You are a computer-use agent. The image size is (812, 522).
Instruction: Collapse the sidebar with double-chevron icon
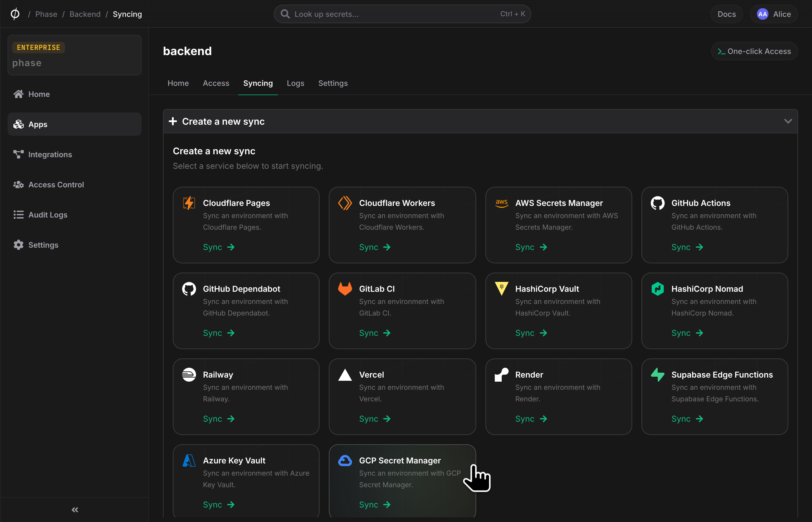(75, 510)
